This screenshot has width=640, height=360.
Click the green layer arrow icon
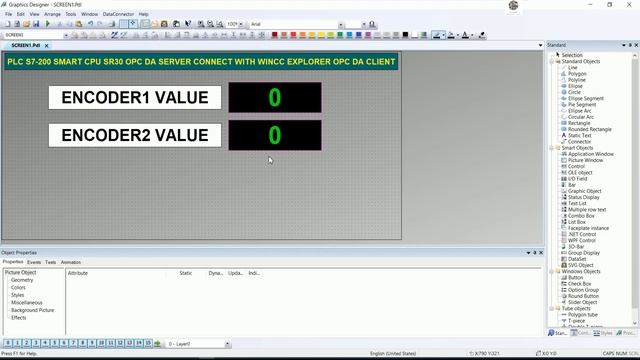pyautogui.click(x=157, y=344)
